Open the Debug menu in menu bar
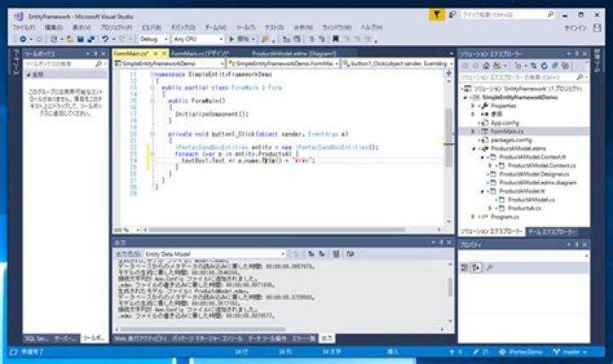The width and height of the screenshot is (613, 364). 183,27
